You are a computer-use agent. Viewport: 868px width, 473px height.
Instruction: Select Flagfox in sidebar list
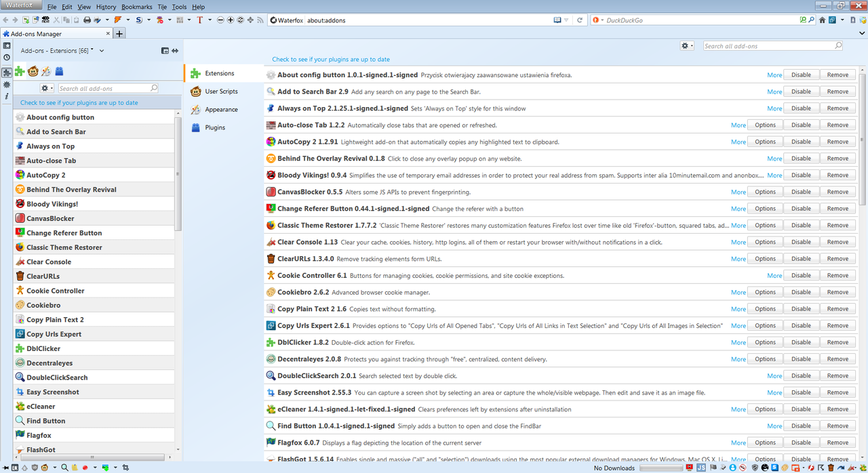click(x=94, y=435)
